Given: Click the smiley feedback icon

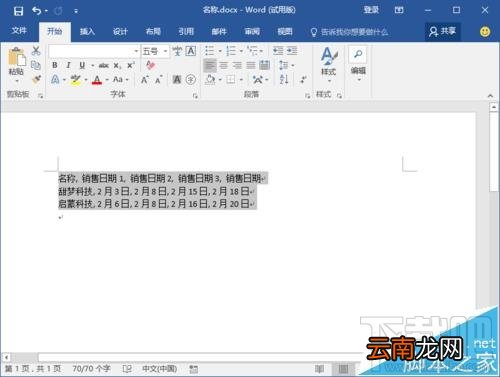Looking at the screenshot, I should pos(485,32).
